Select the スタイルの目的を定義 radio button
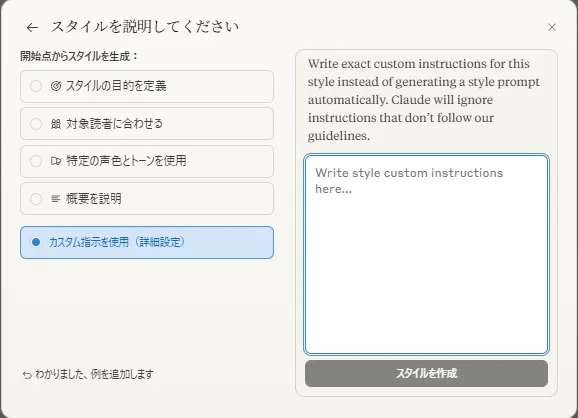Image resolution: width=578 pixels, height=418 pixels. 36,86
